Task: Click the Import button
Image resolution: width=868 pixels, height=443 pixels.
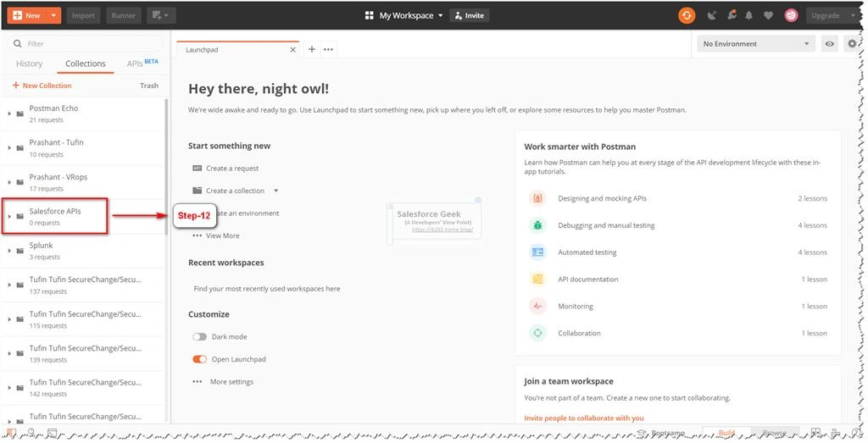Action: pyautogui.click(x=83, y=15)
